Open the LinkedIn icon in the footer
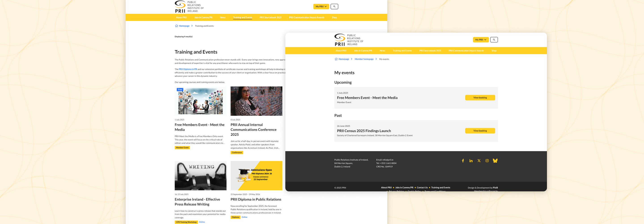This screenshot has width=644, height=224. point(471,161)
